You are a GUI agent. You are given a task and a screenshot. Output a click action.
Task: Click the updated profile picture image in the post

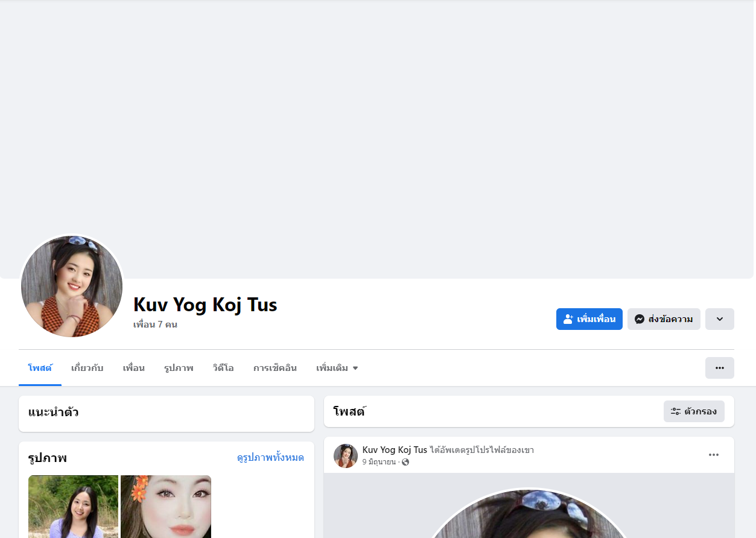(x=529, y=513)
